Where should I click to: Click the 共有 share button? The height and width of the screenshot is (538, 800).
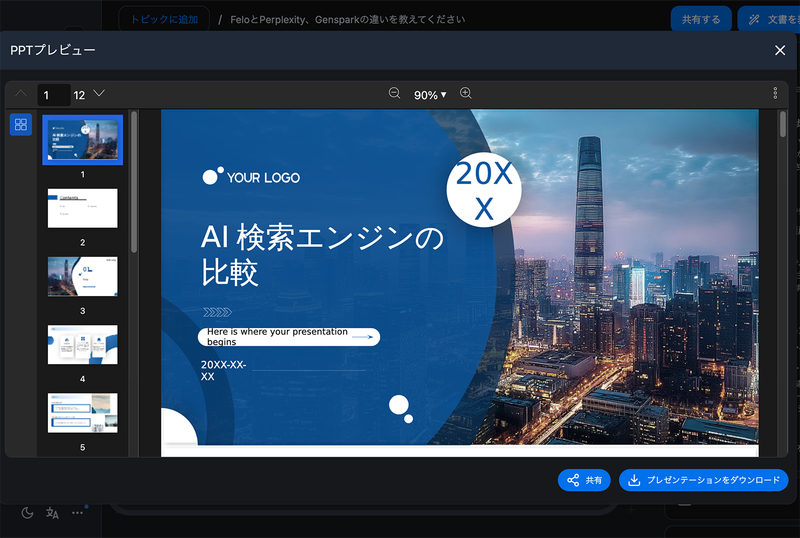(584, 480)
